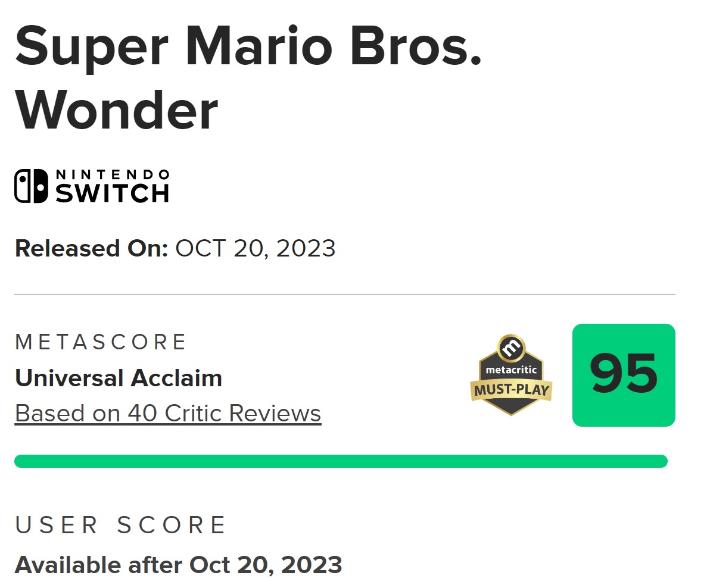Click the green 95 Metascore box

tap(624, 375)
